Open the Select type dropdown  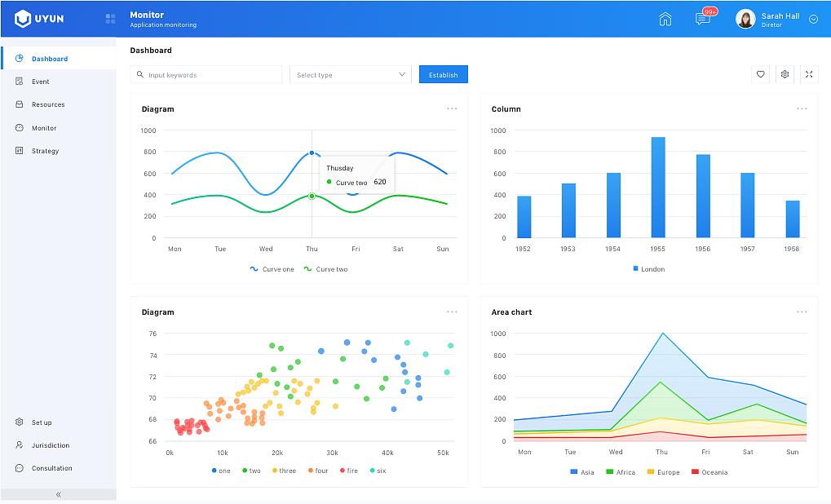coord(351,74)
